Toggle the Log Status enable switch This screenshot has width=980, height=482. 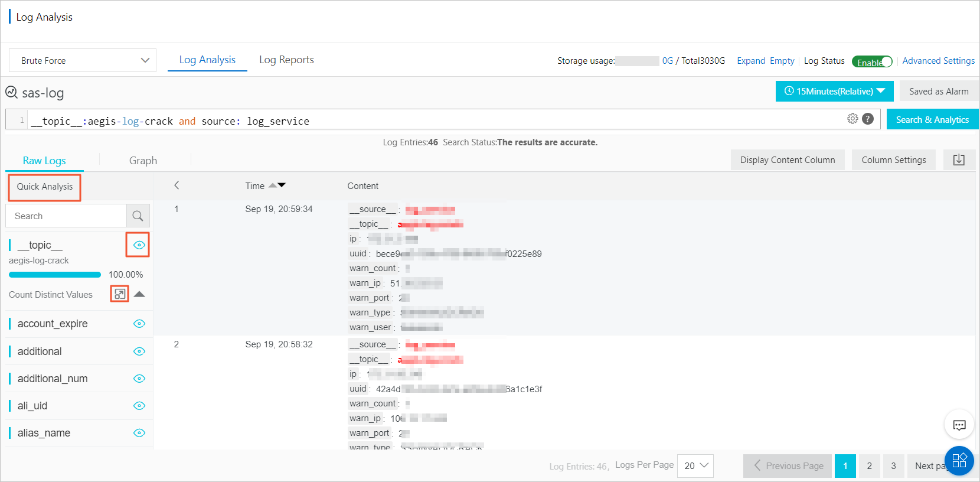(x=872, y=61)
